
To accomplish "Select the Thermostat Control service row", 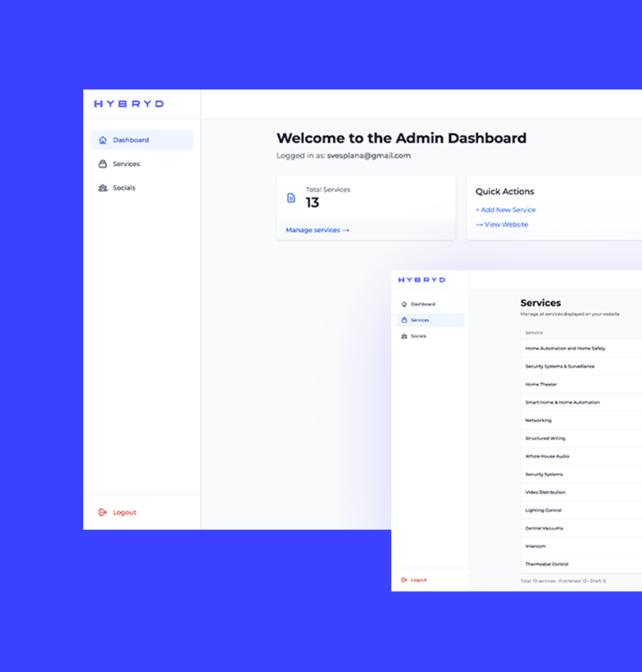I will [x=547, y=564].
